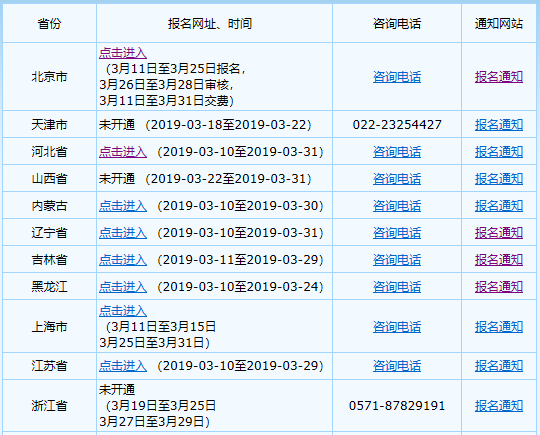
Task: Open Liaoning's 点击进入 registration link
Action: pos(123,233)
